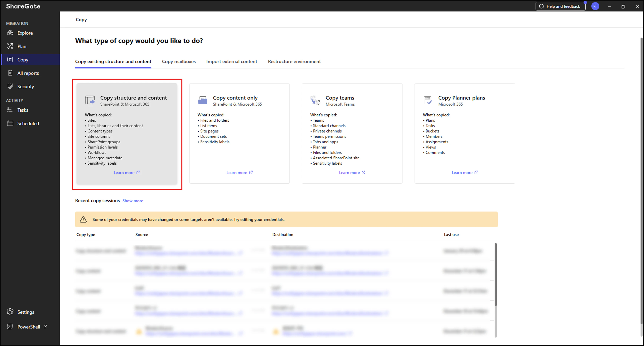Click the 'Managed metadata' list entry
The image size is (644, 346).
pyautogui.click(x=105, y=158)
